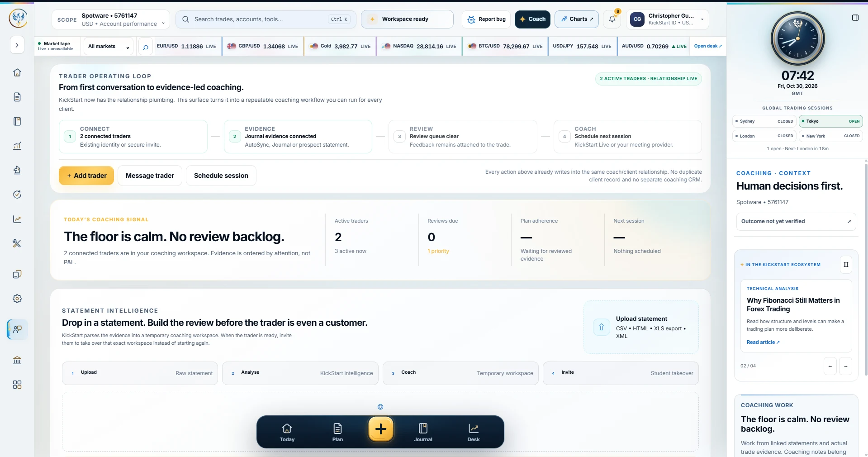Open the Coach step 4 card
Image resolution: width=868 pixels, height=457 pixels.
(x=628, y=137)
